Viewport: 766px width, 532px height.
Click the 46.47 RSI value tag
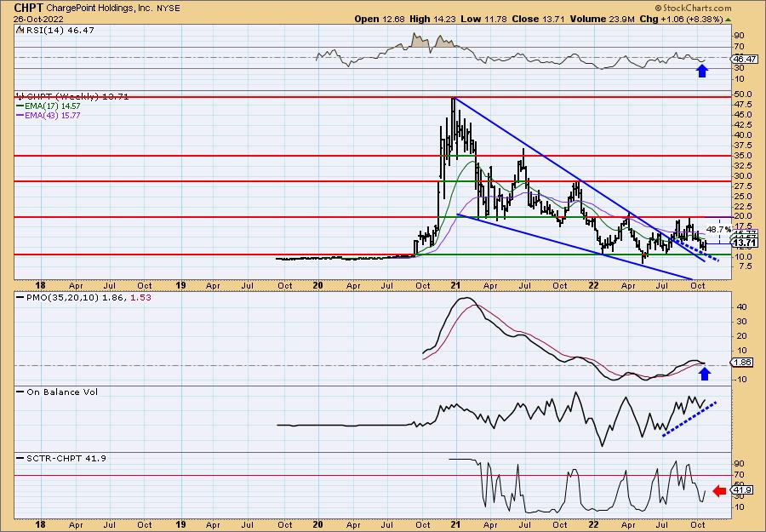pos(745,59)
